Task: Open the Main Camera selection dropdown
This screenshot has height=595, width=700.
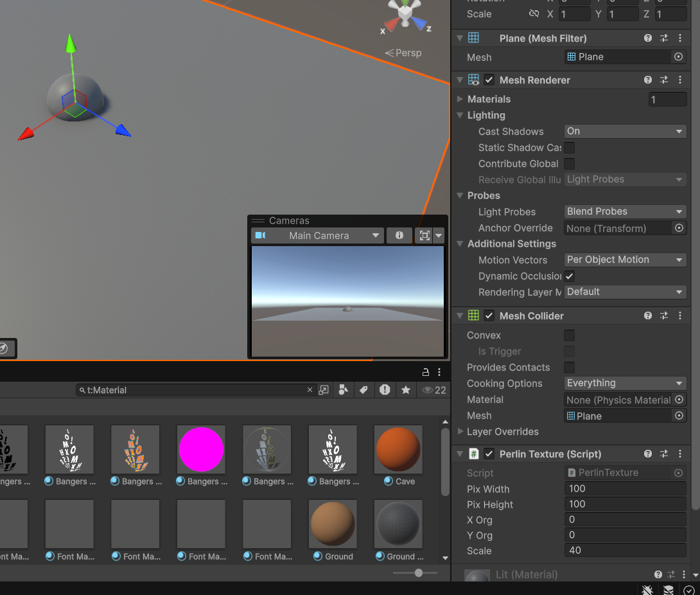Action: tap(319, 236)
